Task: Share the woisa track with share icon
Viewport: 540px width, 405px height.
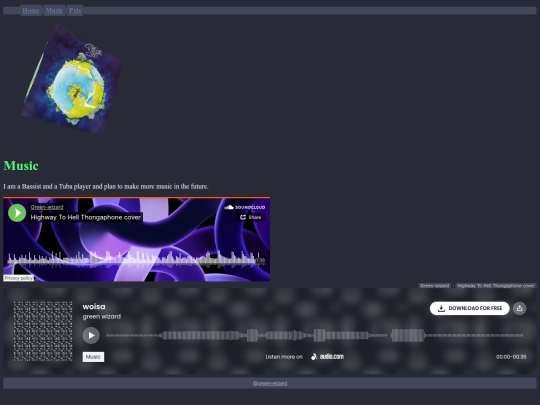Action: (x=520, y=308)
